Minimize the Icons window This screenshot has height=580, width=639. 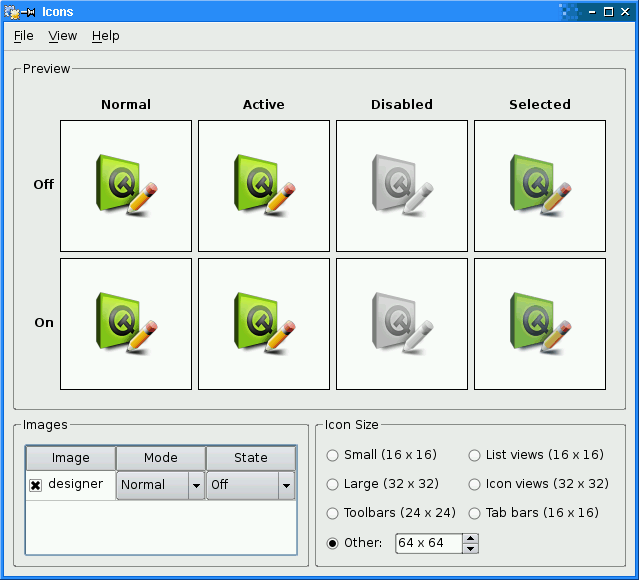click(592, 12)
